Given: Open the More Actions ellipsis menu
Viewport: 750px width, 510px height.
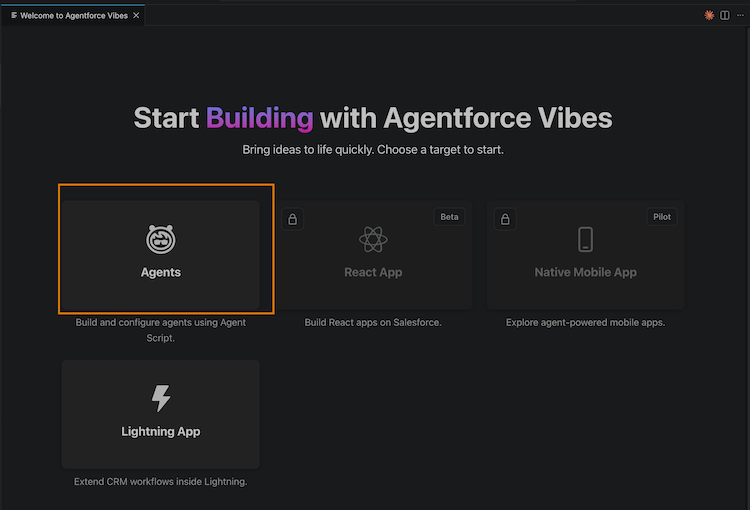Looking at the screenshot, I should pos(740,15).
